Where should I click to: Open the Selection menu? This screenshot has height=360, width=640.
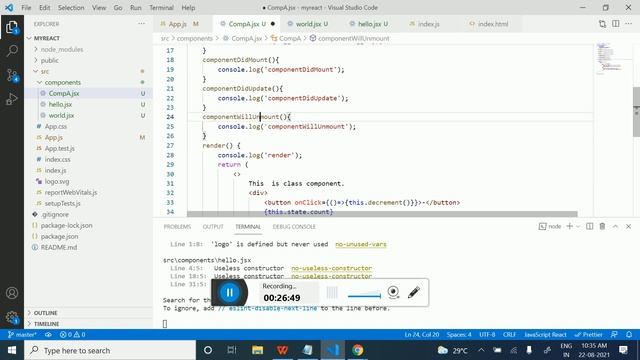[71, 7]
